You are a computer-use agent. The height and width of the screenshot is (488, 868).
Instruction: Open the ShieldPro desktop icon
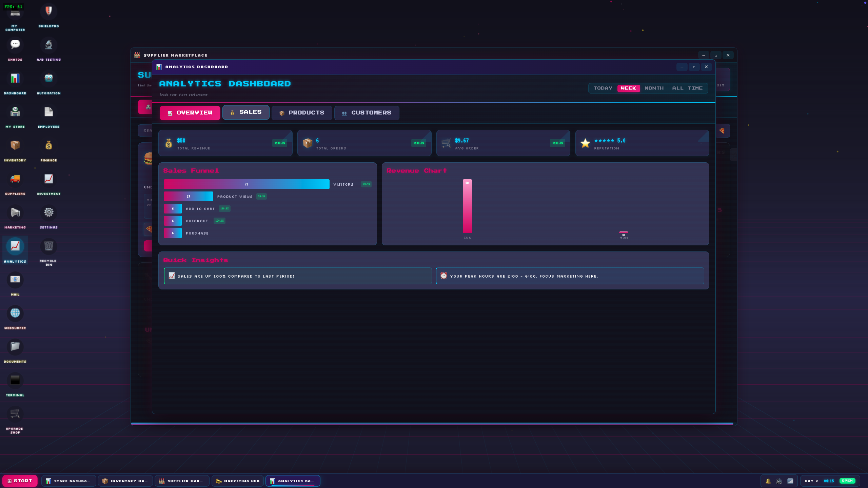(48, 12)
